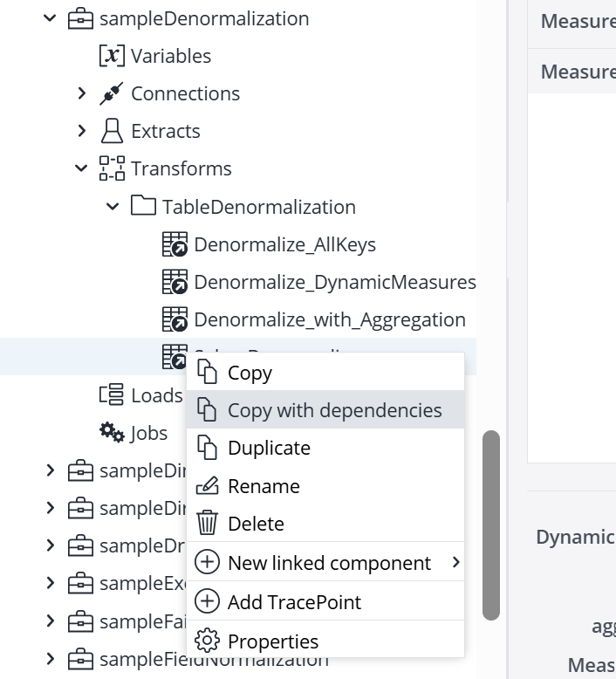The width and height of the screenshot is (616, 679).
Task: Click the tree panel vertical scrollbar
Action: 491,524
